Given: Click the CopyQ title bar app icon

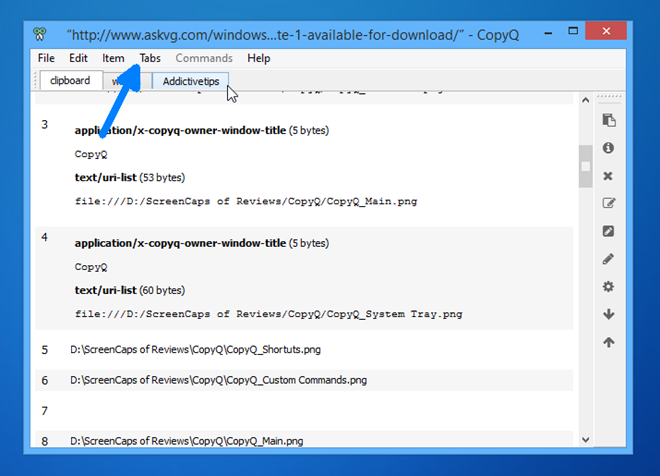Looking at the screenshot, I should (x=42, y=32).
